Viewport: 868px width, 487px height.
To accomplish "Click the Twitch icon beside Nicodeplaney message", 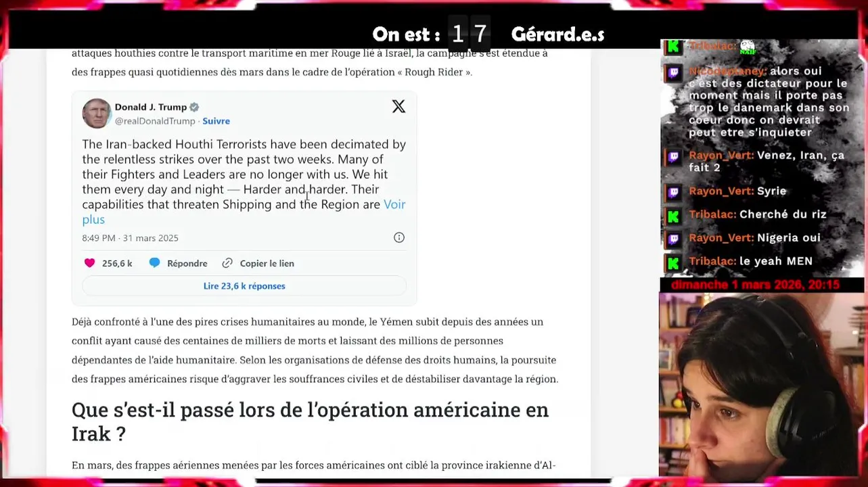I will point(674,73).
